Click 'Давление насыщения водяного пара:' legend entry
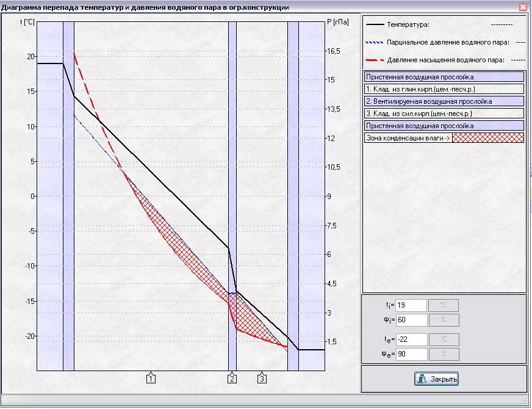Viewport: 532px width, 409px height. click(x=445, y=60)
